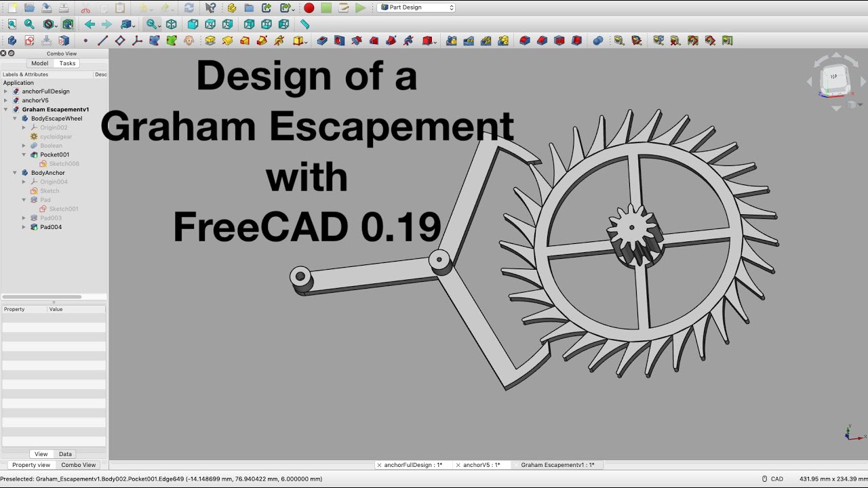This screenshot has height=488, width=868.
Task: Apply the Polar Pattern feature
Action: tap(486, 41)
